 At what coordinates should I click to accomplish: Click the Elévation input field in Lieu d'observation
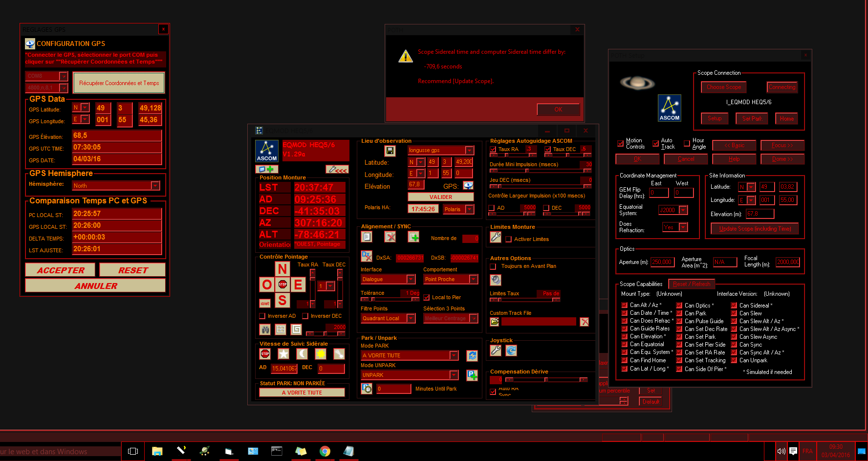click(x=415, y=184)
